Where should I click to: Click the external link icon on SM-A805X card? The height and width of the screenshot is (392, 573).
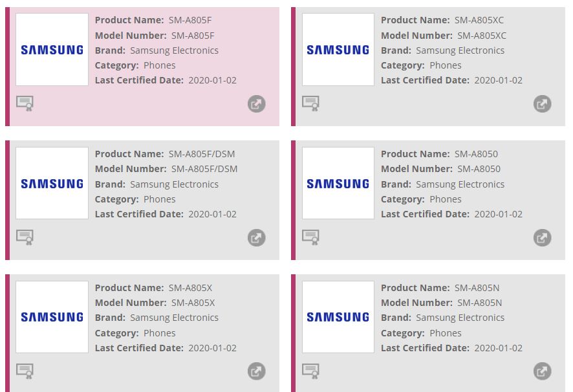pos(256,371)
